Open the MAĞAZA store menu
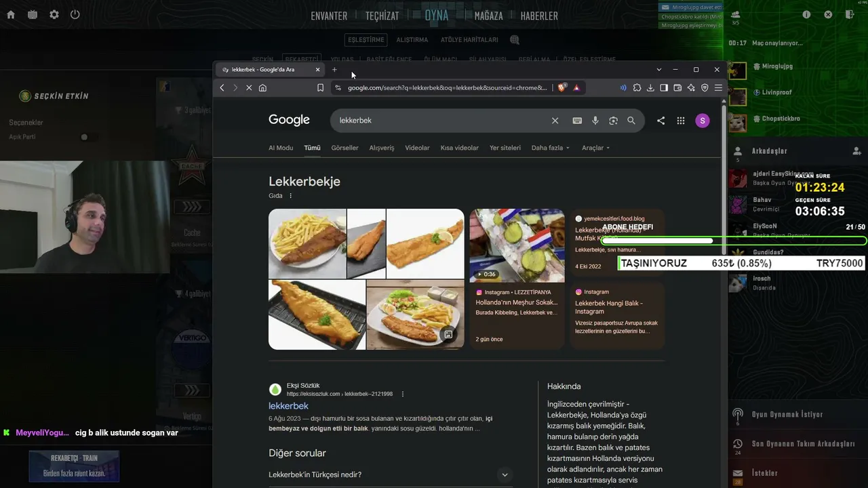Viewport: 868px width, 488px height. coord(489,16)
